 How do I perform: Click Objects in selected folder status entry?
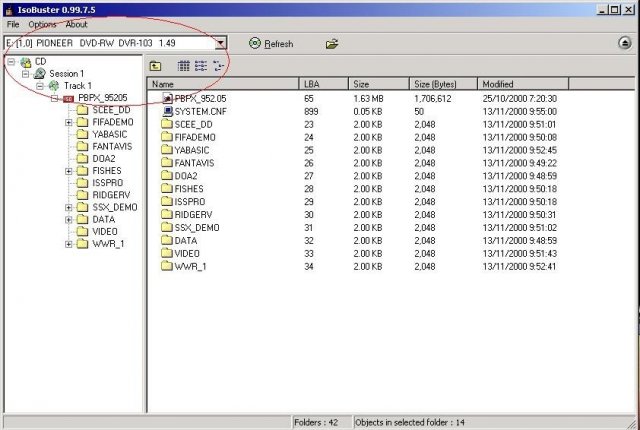coord(410,423)
